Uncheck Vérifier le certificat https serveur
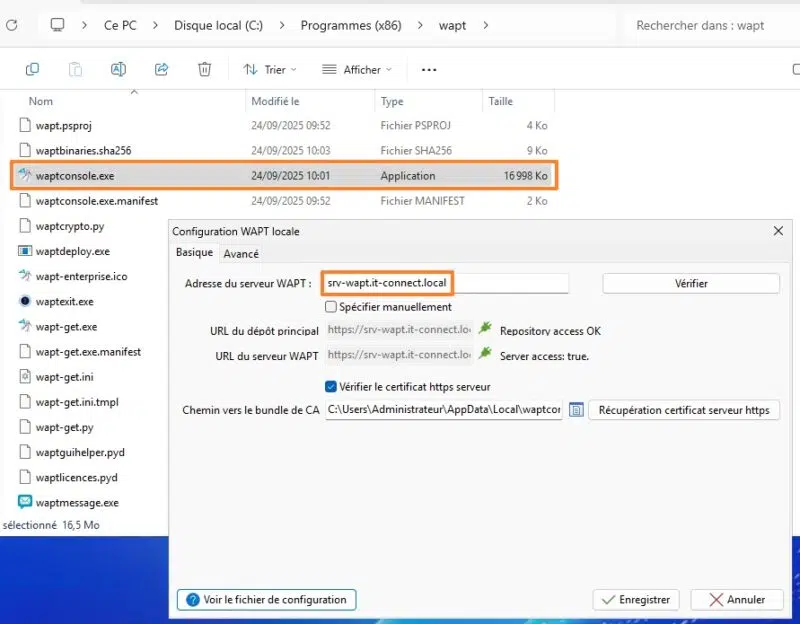Screen dimensions: 800x624 [331, 386]
